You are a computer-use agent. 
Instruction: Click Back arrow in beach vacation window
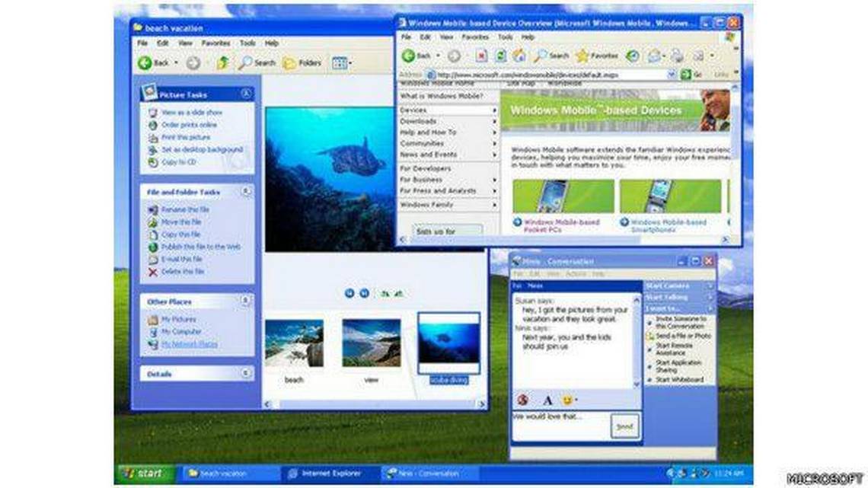click(145, 63)
